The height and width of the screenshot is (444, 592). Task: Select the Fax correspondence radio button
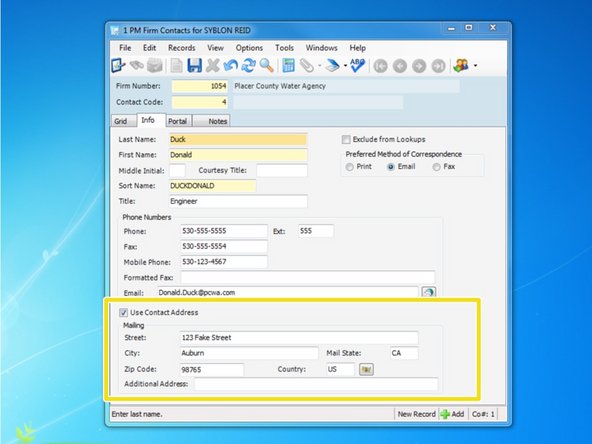point(436,167)
